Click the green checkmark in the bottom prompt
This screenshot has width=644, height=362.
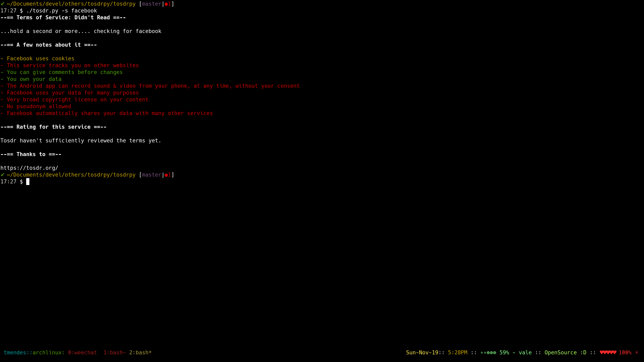click(x=2, y=175)
